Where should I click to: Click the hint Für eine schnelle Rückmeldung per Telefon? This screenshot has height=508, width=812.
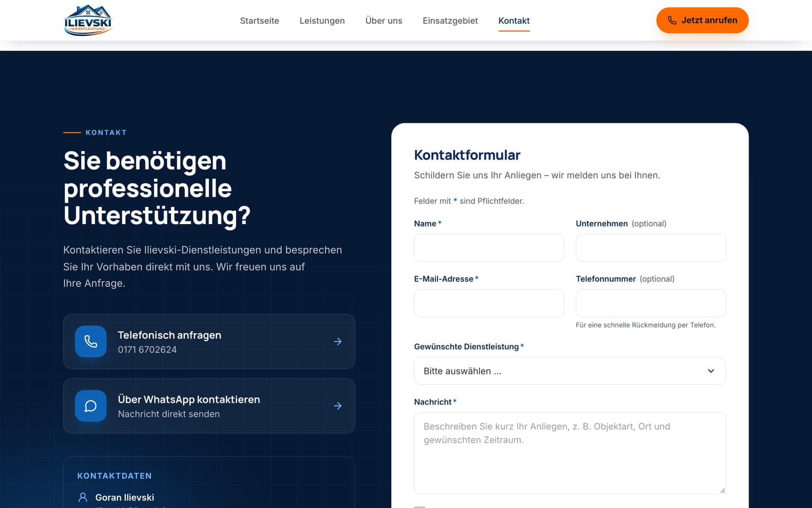coord(646,325)
